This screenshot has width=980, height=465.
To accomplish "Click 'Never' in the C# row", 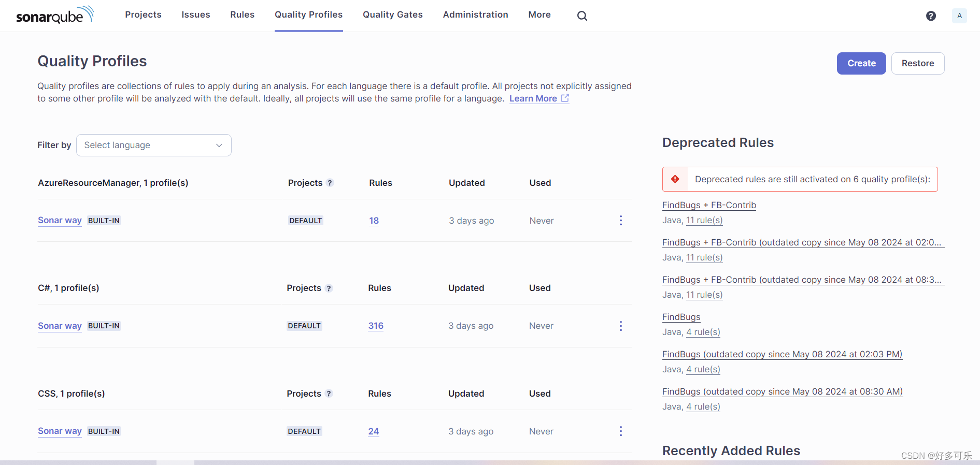I will click(x=541, y=326).
